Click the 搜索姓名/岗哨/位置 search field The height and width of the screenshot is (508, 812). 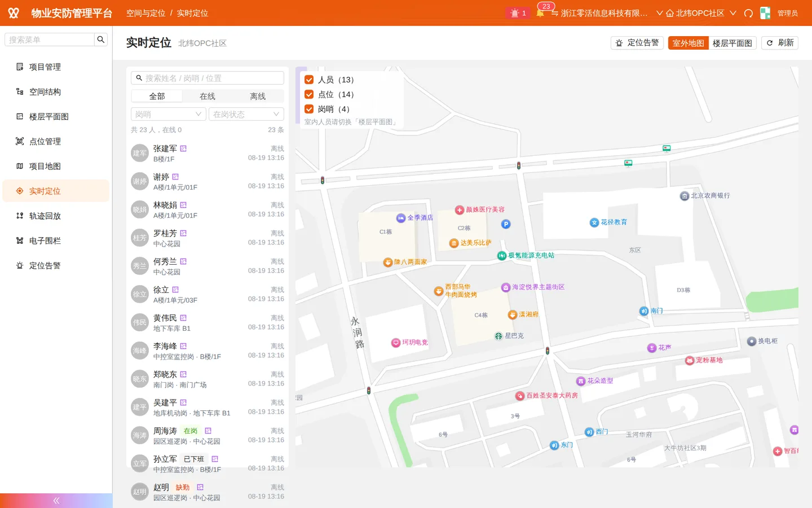click(x=208, y=78)
